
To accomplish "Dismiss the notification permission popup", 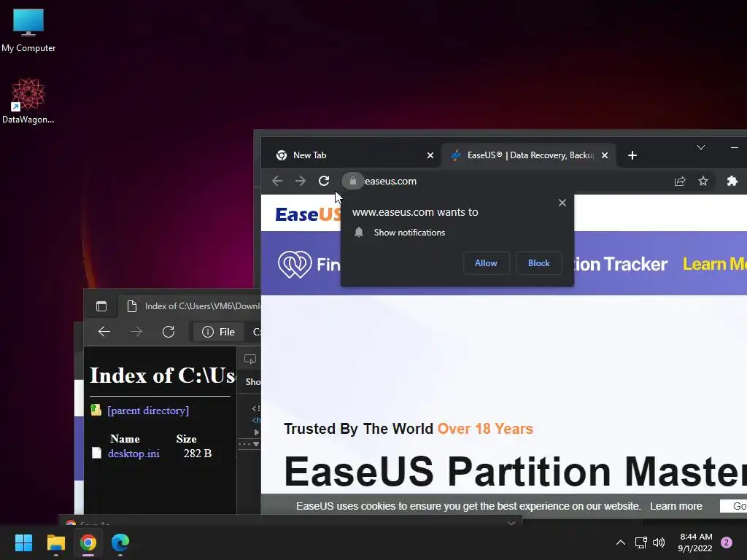I will pos(562,203).
